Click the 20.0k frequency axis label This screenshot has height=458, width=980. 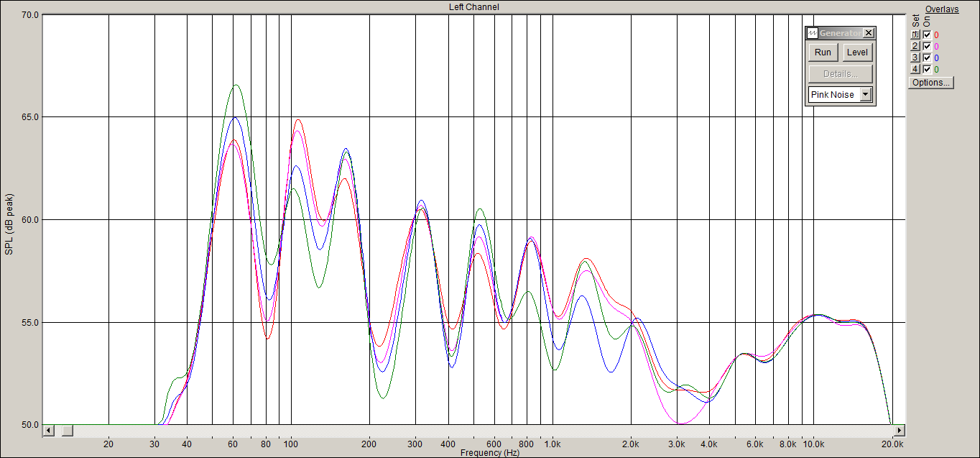tap(892, 444)
